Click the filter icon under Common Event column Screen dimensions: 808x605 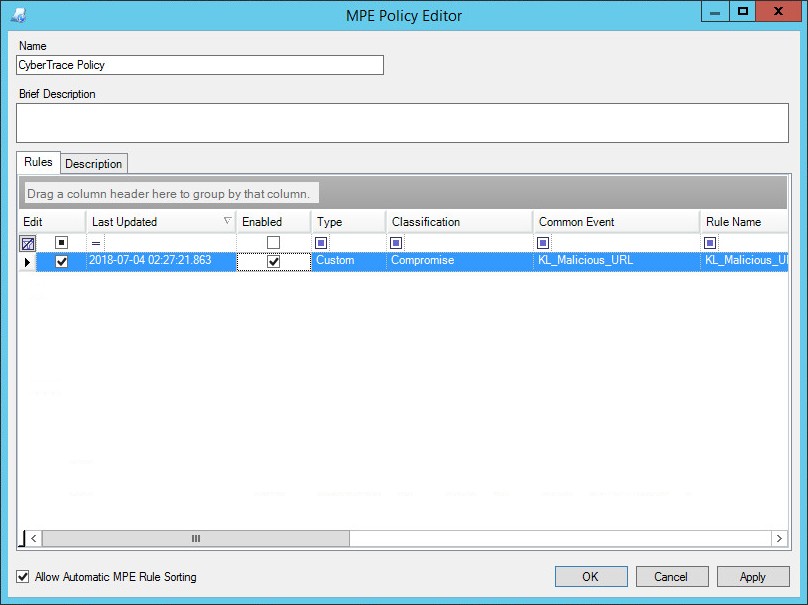click(x=542, y=242)
